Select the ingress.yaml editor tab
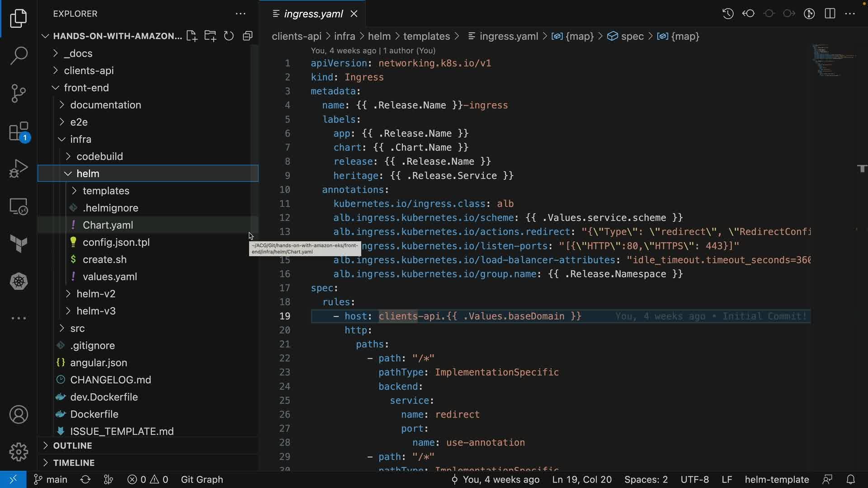 tap(313, 14)
